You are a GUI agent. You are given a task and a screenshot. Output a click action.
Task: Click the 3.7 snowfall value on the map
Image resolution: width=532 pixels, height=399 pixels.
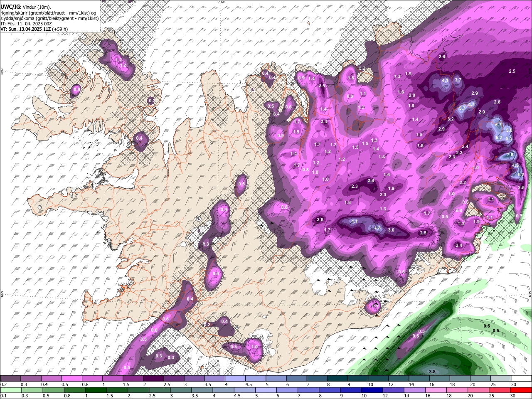(x=458, y=80)
